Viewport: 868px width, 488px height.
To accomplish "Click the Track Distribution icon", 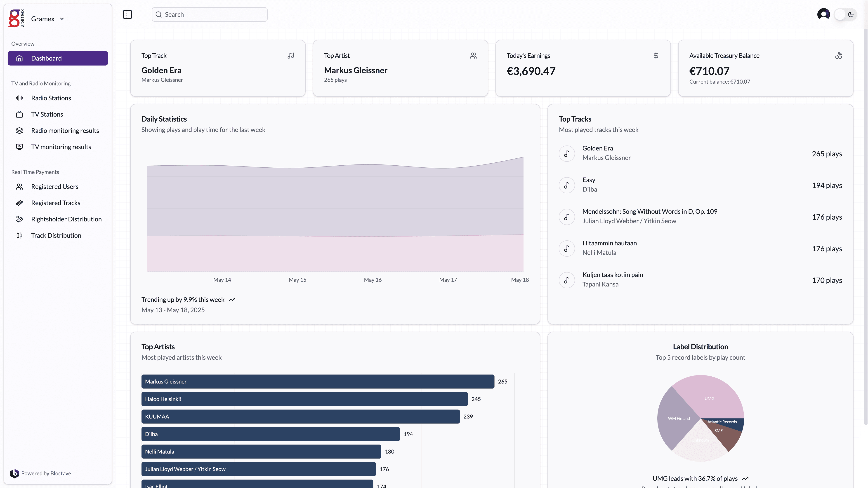I will click(x=19, y=235).
